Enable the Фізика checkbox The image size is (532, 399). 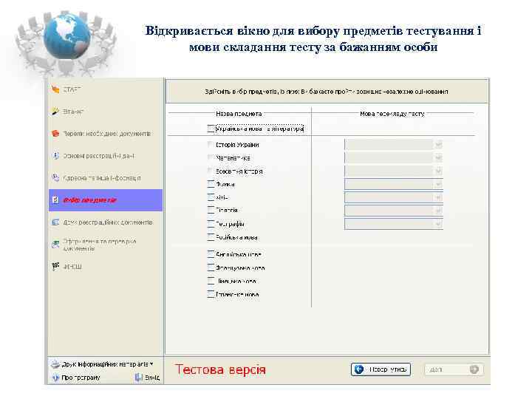[x=211, y=184]
